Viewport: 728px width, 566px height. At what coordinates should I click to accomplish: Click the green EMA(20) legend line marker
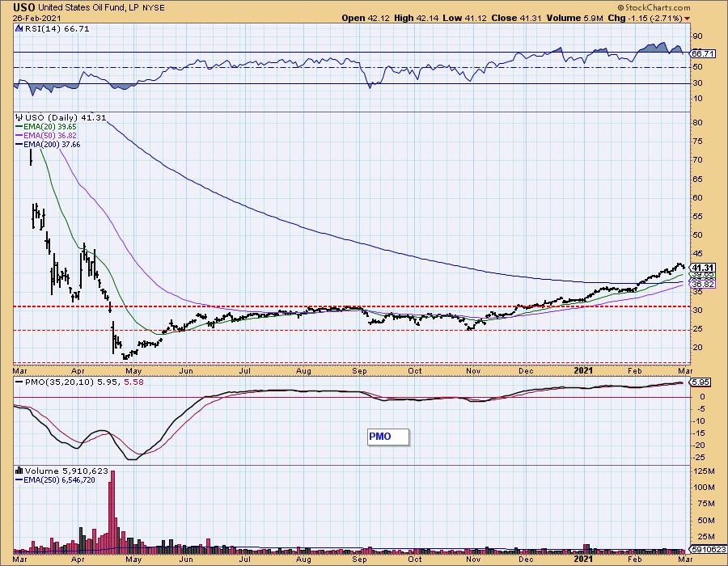[19, 127]
